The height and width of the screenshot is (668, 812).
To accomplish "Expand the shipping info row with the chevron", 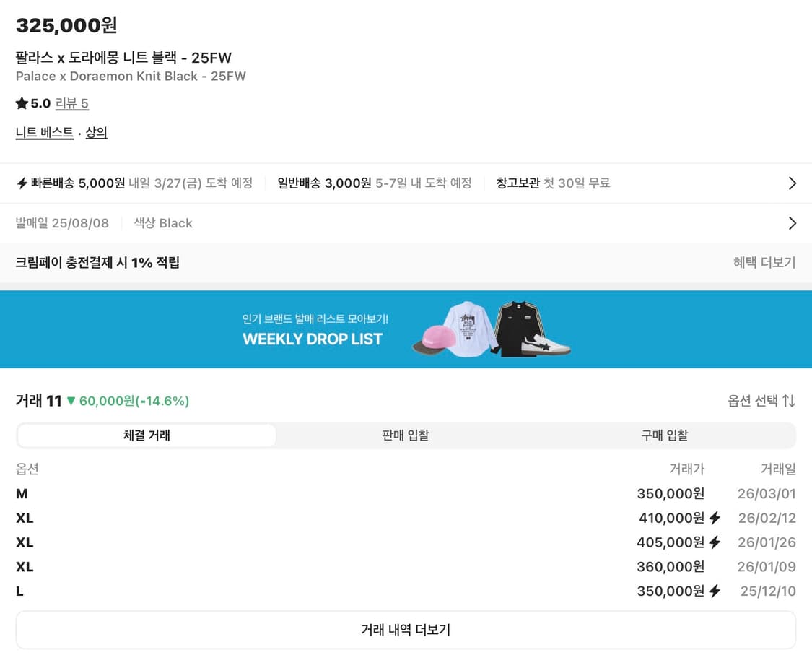I will coord(792,183).
